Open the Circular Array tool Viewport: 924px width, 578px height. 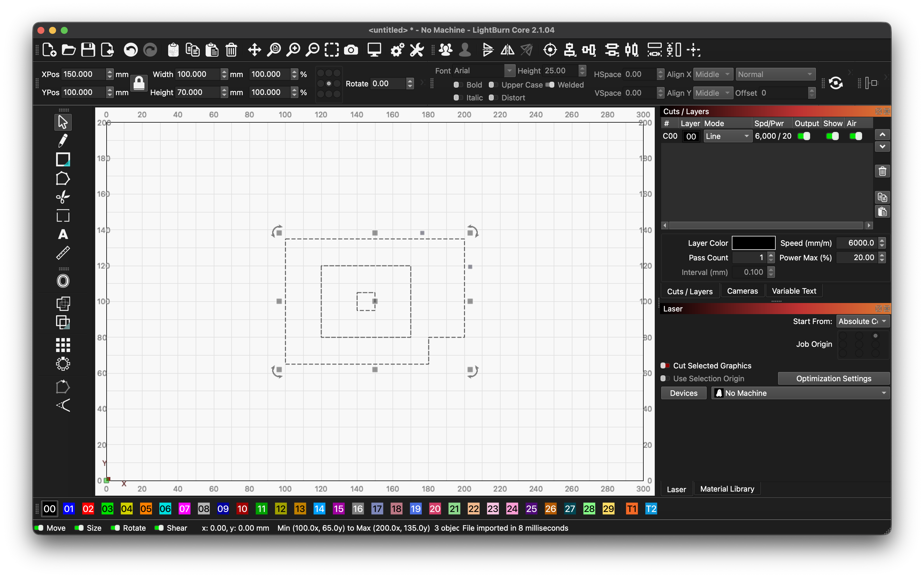click(x=63, y=364)
